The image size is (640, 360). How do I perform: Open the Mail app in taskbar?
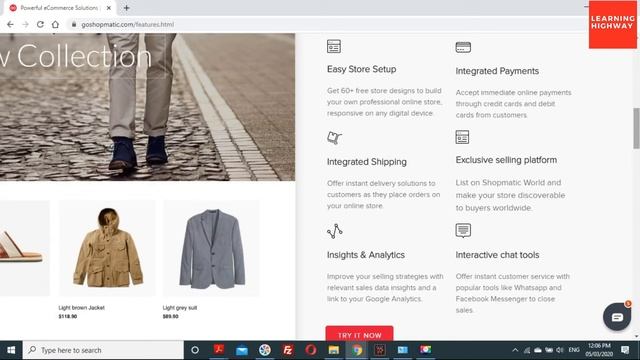pyautogui.click(x=242, y=350)
